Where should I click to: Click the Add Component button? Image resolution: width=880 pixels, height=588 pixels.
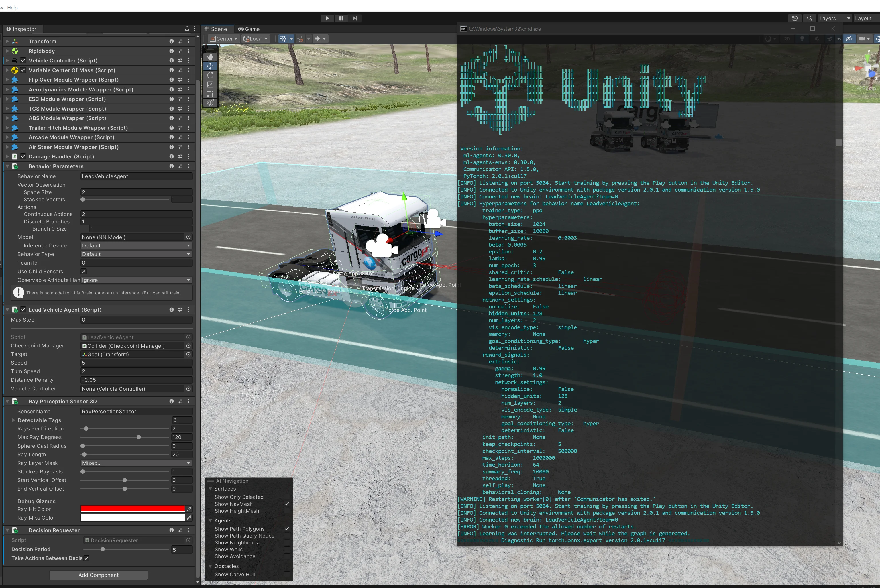tap(98, 575)
